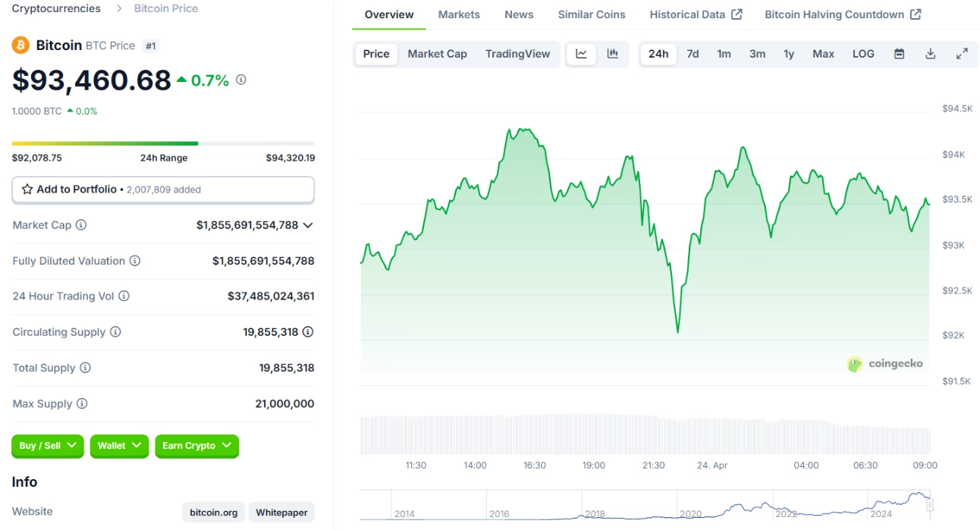Click info icon beside 19,855,318 circulating value

coord(308,332)
